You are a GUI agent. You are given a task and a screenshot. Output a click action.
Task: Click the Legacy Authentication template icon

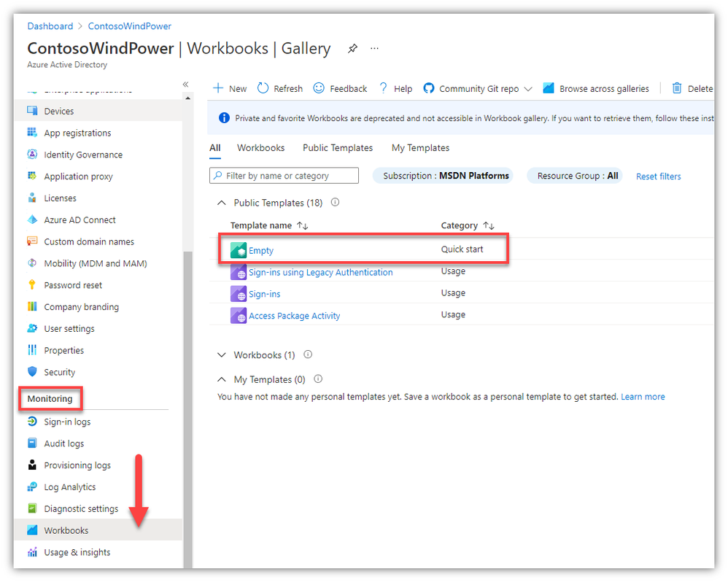tap(239, 272)
